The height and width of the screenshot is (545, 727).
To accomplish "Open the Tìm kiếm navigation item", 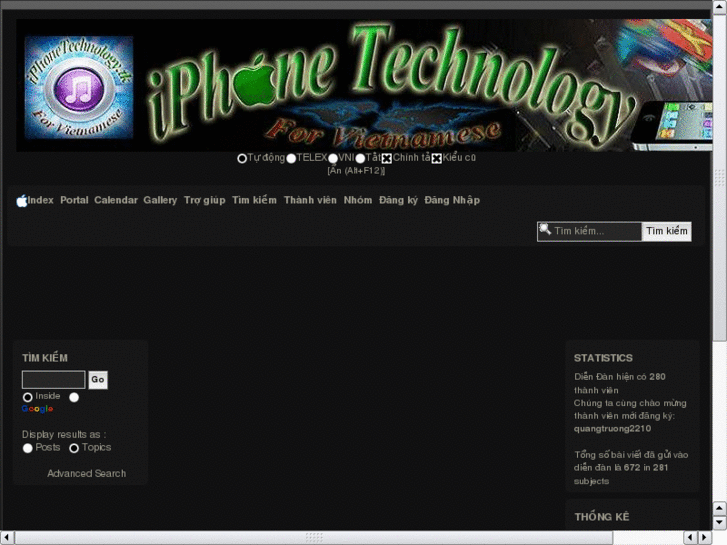I will click(255, 200).
